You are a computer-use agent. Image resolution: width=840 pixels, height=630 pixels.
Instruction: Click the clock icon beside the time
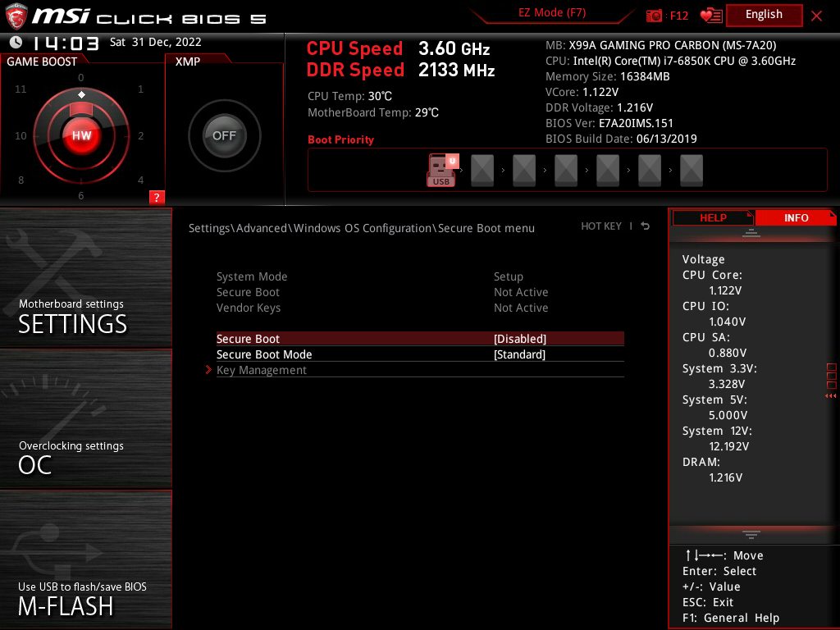[16, 42]
